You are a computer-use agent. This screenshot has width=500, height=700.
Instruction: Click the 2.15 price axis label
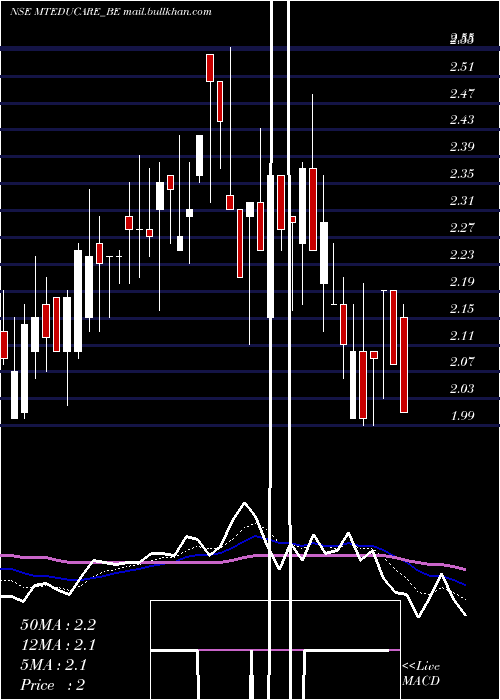(462, 308)
